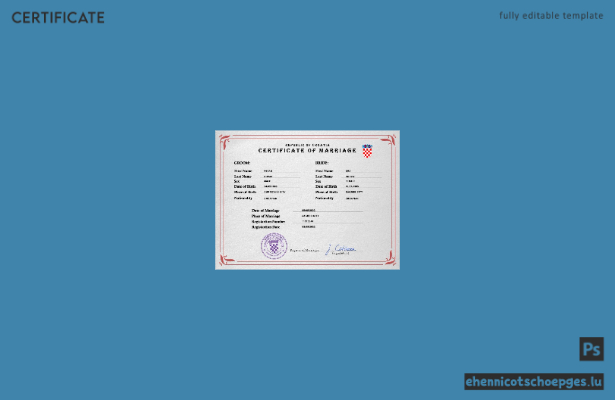Click the 'CERTIFICATE OF MARRIAGE' title text
Screen dimensions: 615x400
pyautogui.click(x=307, y=150)
